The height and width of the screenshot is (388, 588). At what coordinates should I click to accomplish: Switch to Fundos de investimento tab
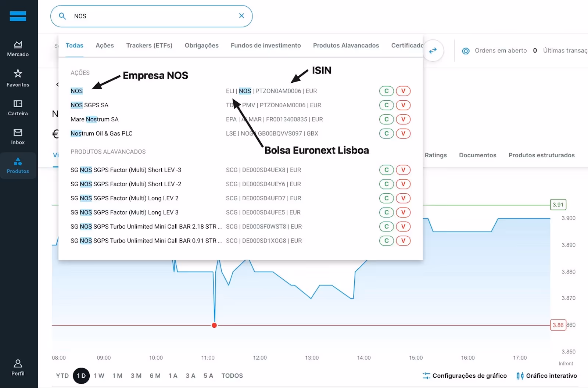point(266,46)
